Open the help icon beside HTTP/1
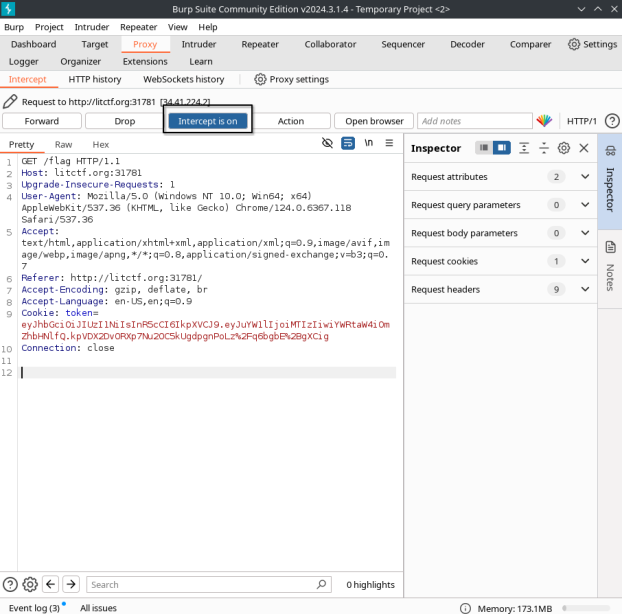 [612, 121]
